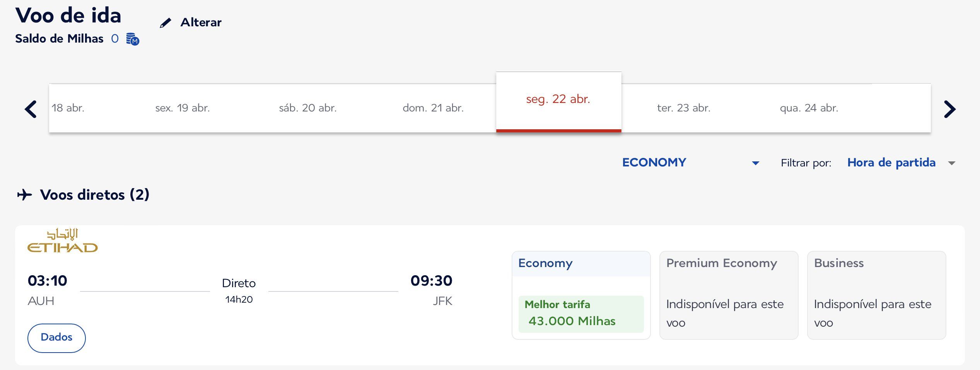Advance dates with right chevron arrow
Screen dimensions: 980x370
949,109
